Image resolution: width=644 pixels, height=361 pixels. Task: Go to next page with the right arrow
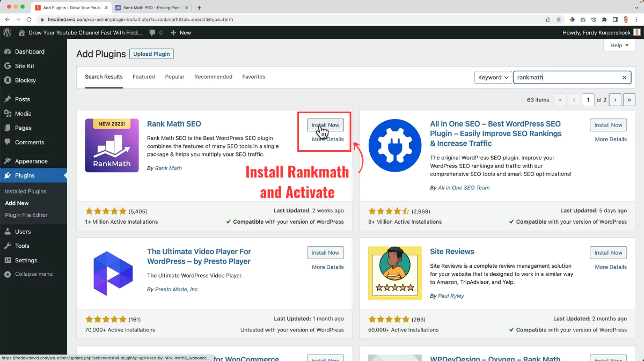coord(615,99)
